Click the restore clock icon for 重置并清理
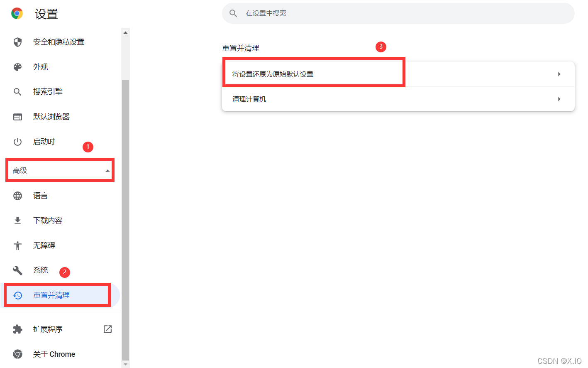Image resolution: width=588 pixels, height=368 pixels. 17,295
